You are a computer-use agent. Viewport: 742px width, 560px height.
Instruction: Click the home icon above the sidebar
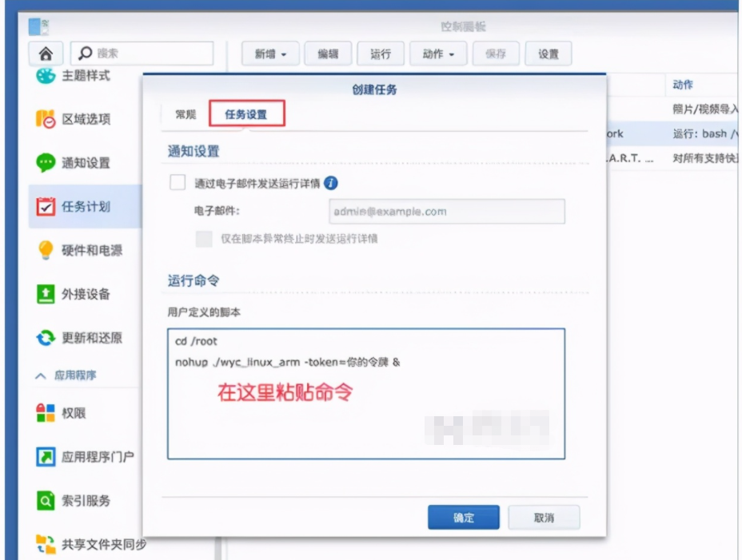[46, 54]
